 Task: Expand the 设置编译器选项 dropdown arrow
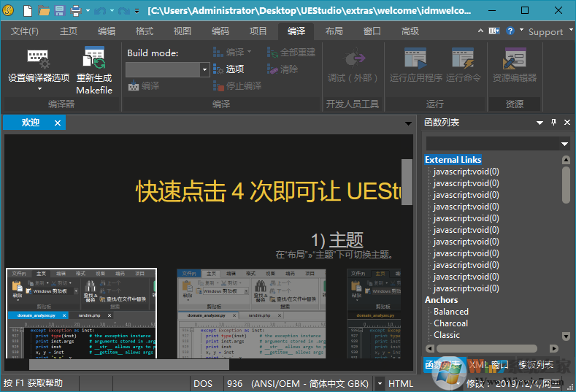39,89
